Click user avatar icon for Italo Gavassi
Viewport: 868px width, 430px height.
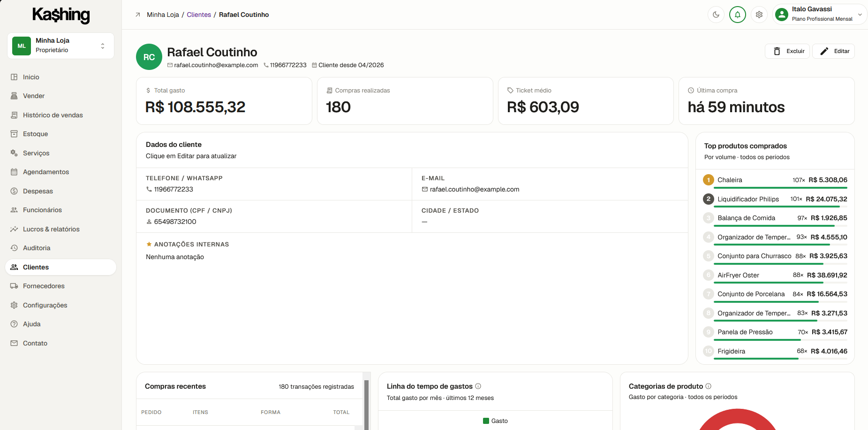click(x=782, y=15)
